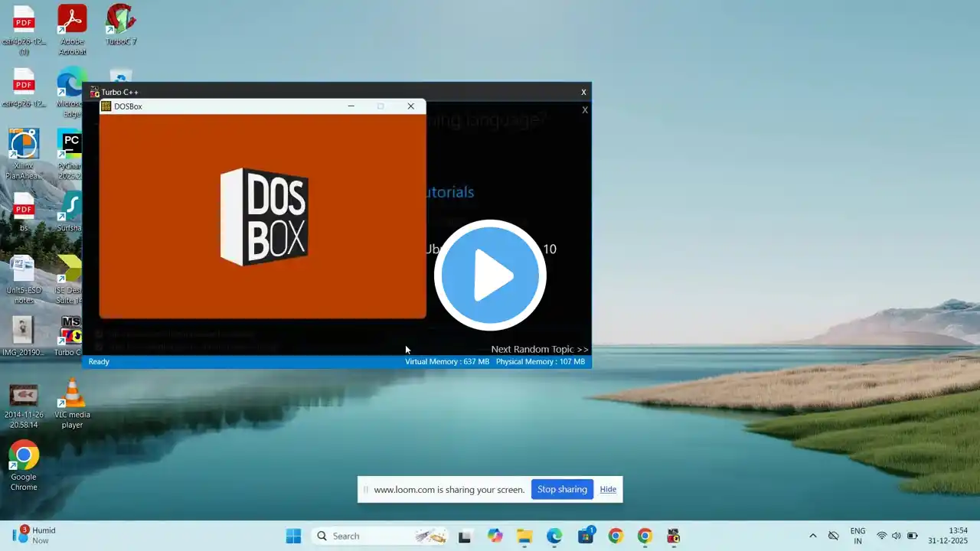The height and width of the screenshot is (551, 980).
Task: Open the Windows Start menu
Action: coord(293,536)
